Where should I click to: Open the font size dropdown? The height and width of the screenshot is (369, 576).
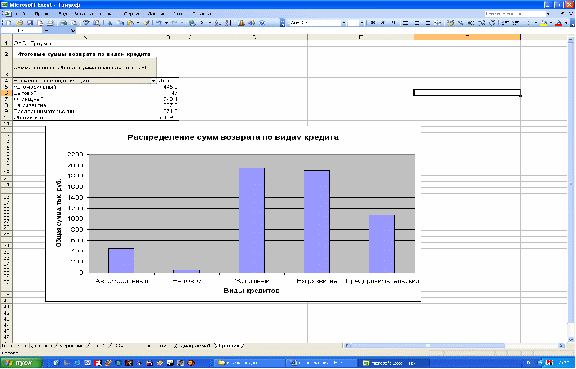pos(362,23)
